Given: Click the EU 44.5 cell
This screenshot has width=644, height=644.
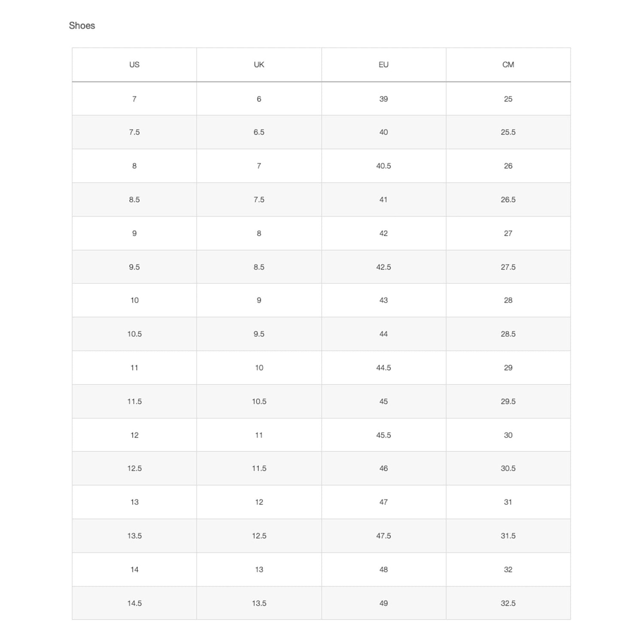Looking at the screenshot, I should pyautogui.click(x=383, y=368).
